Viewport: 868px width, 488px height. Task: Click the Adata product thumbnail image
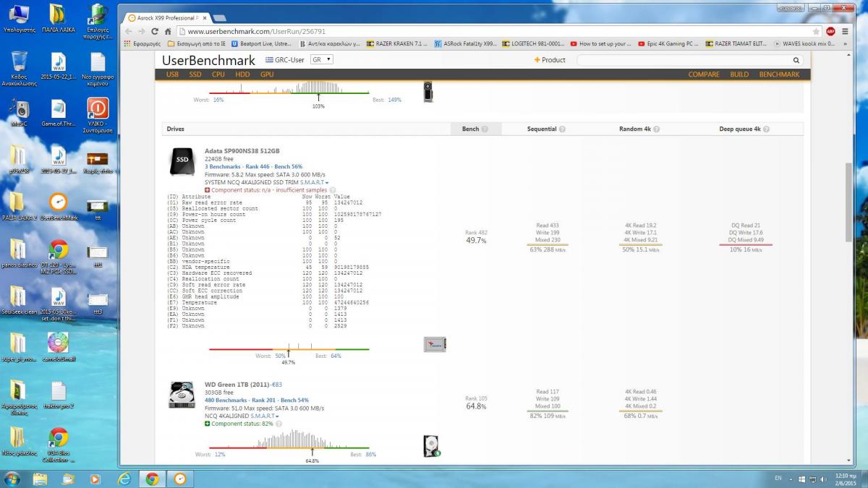click(435, 345)
